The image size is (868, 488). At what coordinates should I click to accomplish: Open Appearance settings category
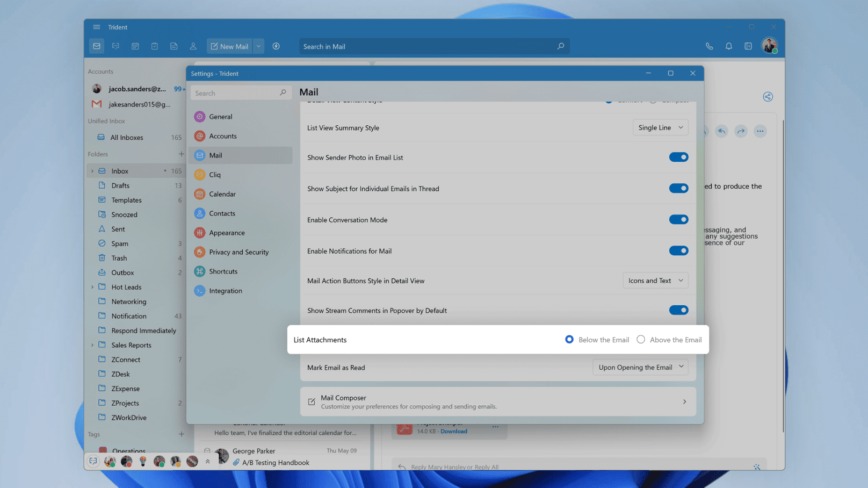[240, 233]
